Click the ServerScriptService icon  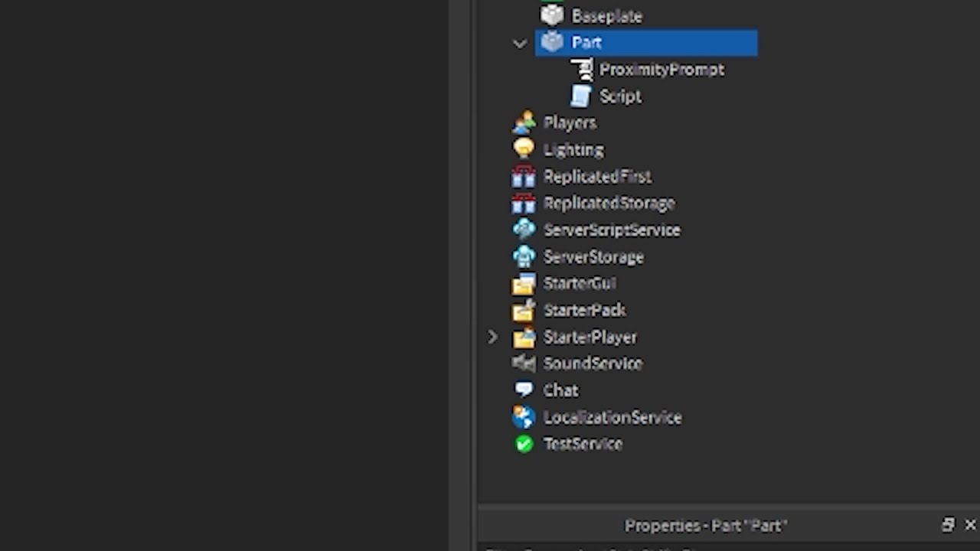(524, 230)
